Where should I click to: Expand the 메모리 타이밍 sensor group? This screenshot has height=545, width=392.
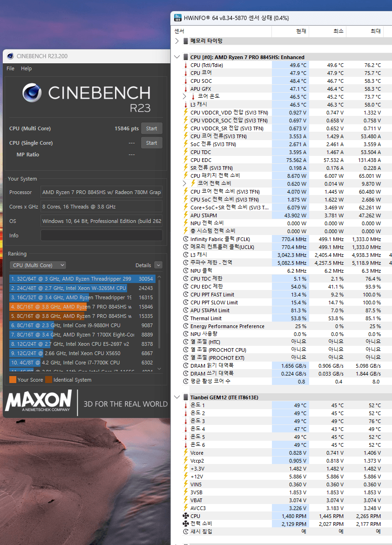(x=177, y=41)
